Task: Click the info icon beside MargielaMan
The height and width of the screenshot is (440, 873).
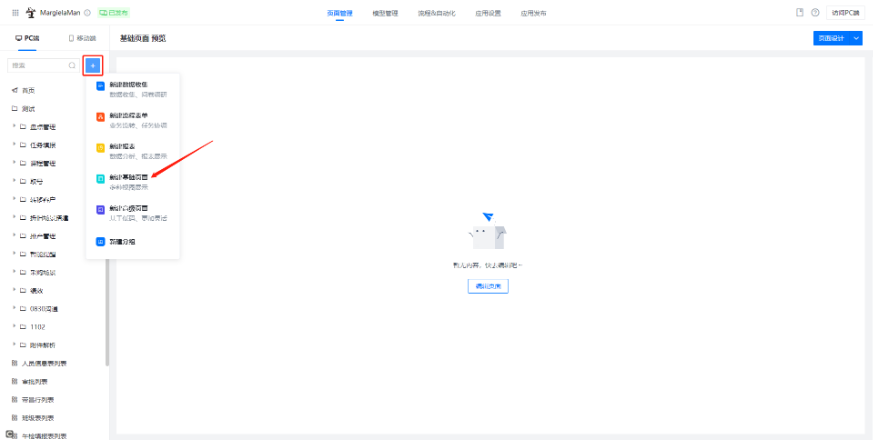Action: pyautogui.click(x=88, y=12)
